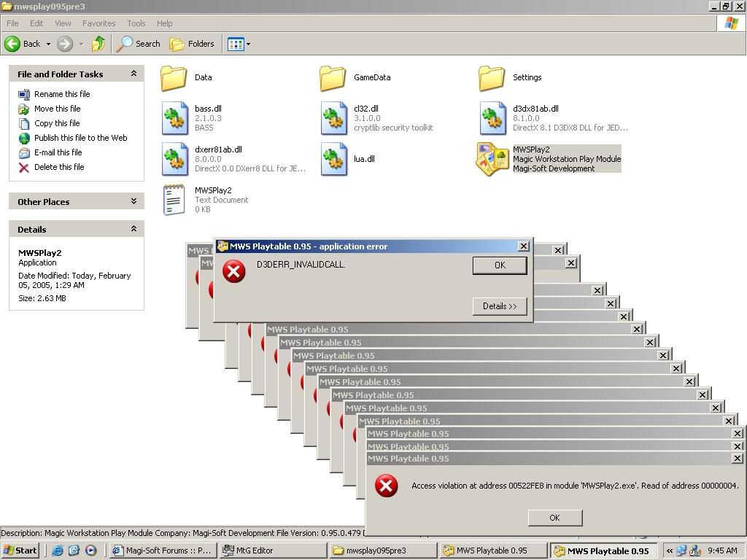Open the View menu
The image size is (747, 560).
point(63,23)
